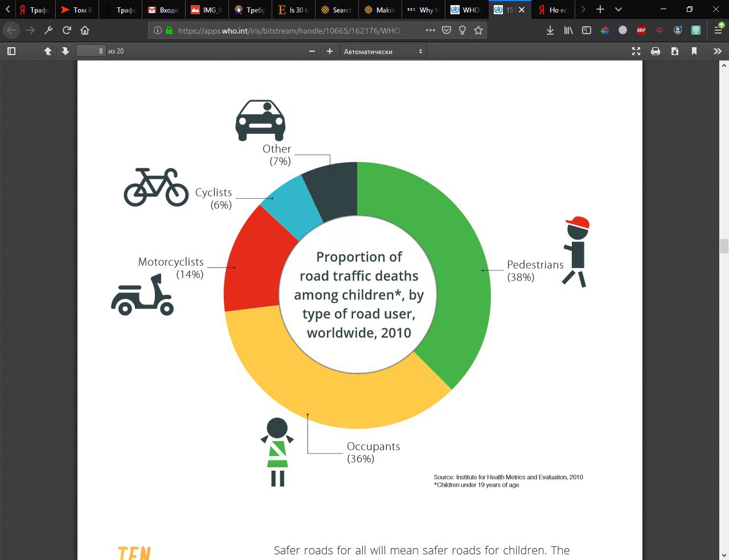The width and height of the screenshot is (729, 560).
Task: Open developer tools wrench icon
Action: [48, 30]
